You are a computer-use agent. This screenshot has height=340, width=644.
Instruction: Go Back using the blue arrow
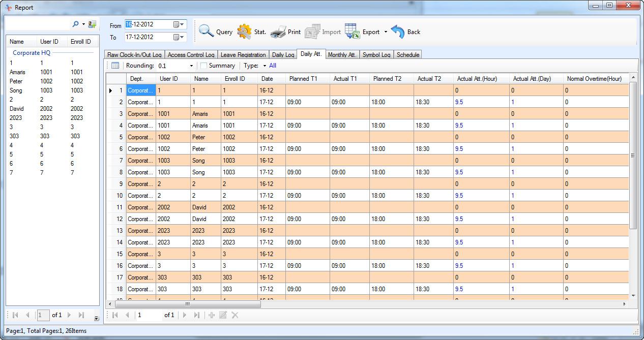click(x=398, y=32)
